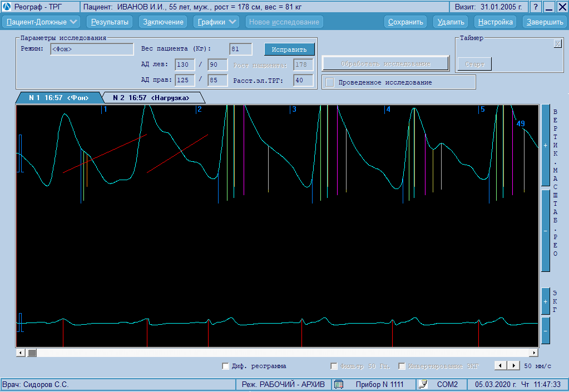Increase the rheogram vertical scale with plus
The width and height of the screenshot is (569, 392).
[x=546, y=145]
